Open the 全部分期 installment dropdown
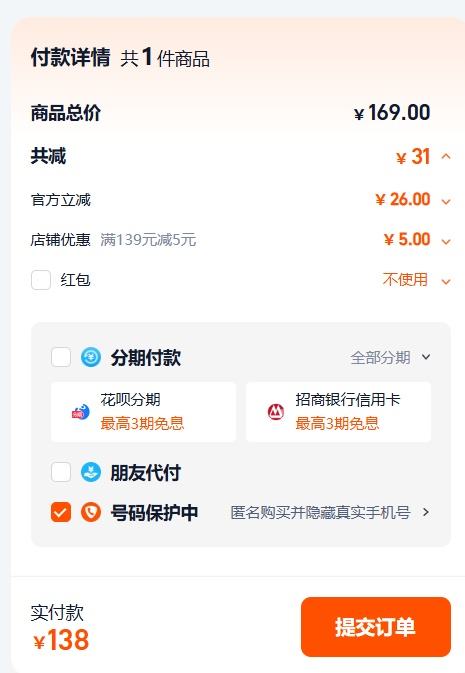Viewport: 465px width, 673px height. click(x=390, y=357)
